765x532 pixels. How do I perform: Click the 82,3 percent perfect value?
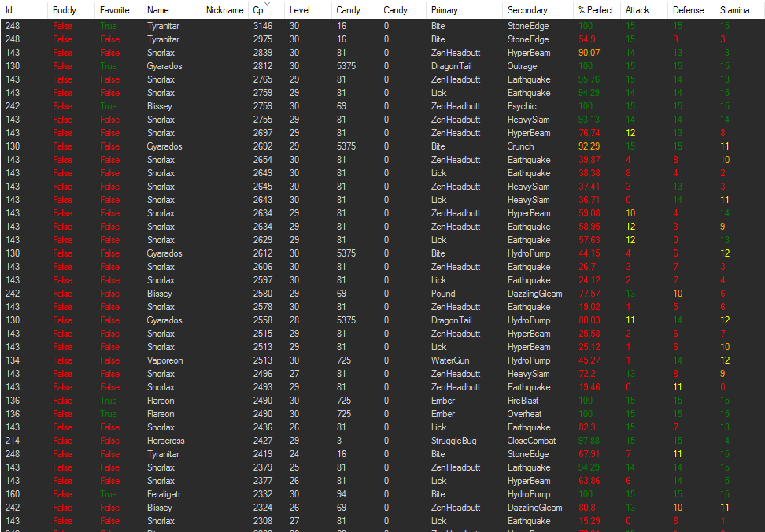[x=587, y=427]
